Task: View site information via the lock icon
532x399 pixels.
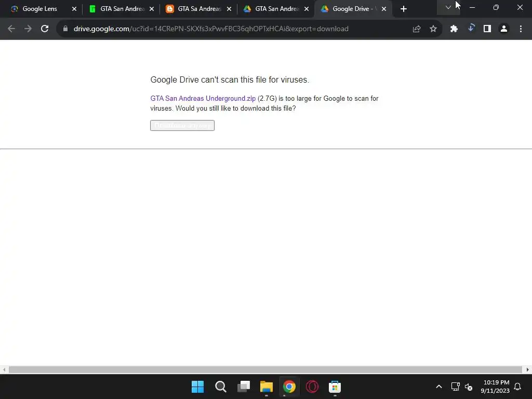Action: [x=65, y=29]
